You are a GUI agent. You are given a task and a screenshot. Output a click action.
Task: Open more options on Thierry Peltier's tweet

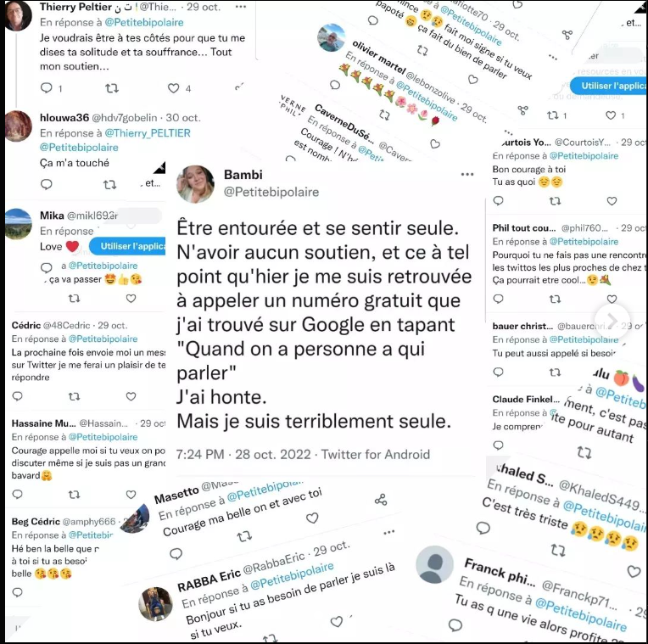coord(241,7)
